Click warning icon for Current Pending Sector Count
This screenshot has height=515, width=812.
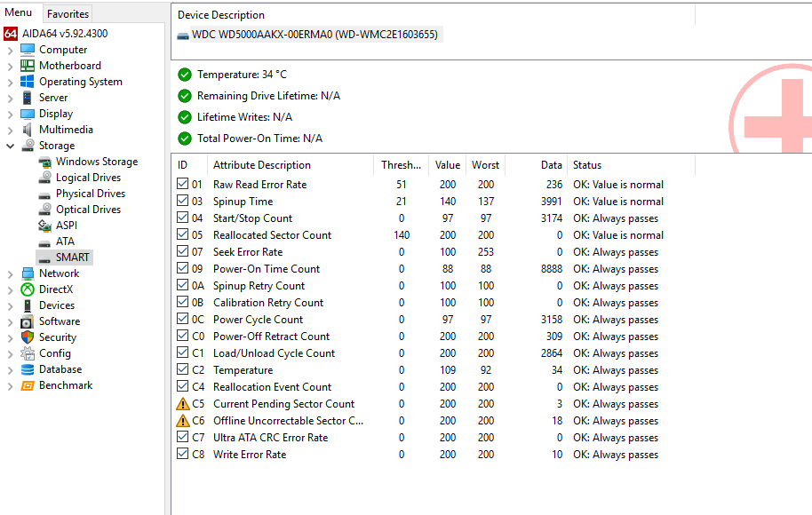[x=183, y=404]
